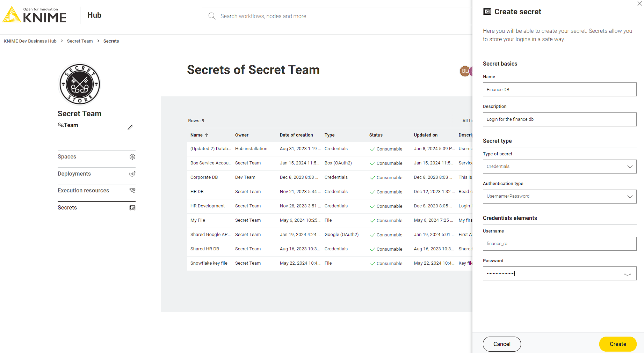This screenshot has height=353, width=644.
Task: Open the Type of secret dropdown
Action: coord(559,167)
